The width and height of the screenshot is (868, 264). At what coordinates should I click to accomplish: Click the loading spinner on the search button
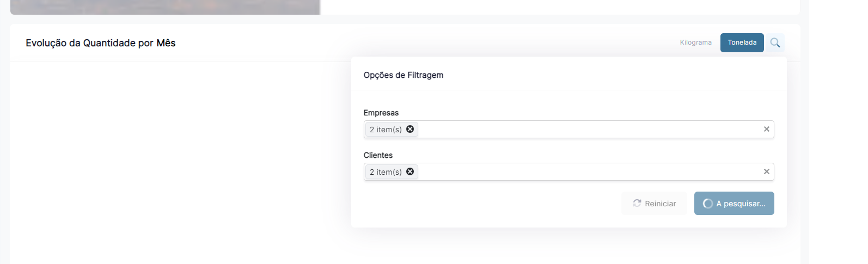[x=707, y=204]
